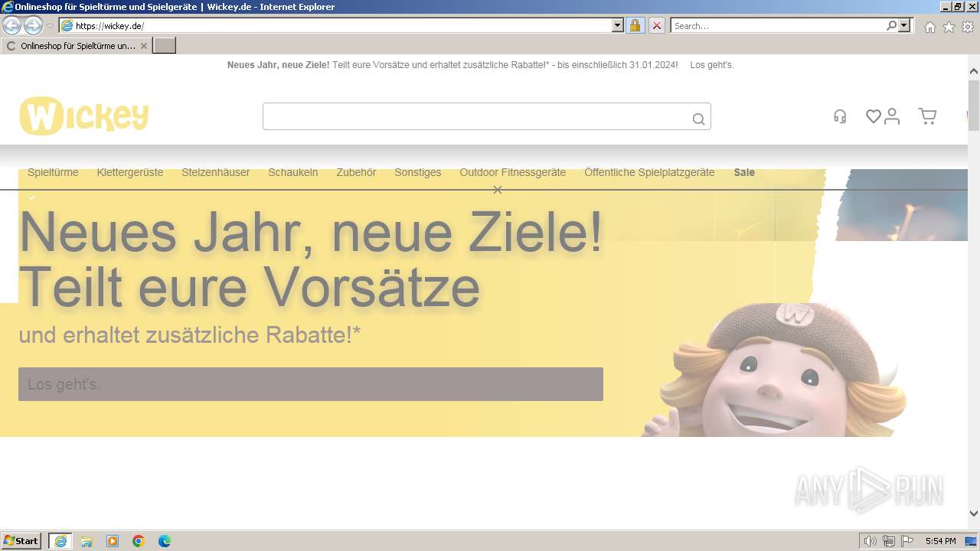This screenshot has height=551, width=980.
Task: Click the Stop loading X button
Action: point(656,25)
